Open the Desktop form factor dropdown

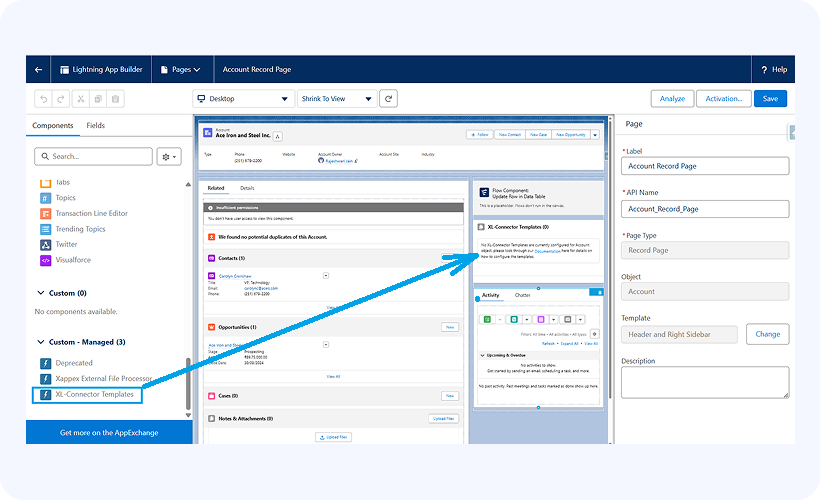(x=243, y=99)
